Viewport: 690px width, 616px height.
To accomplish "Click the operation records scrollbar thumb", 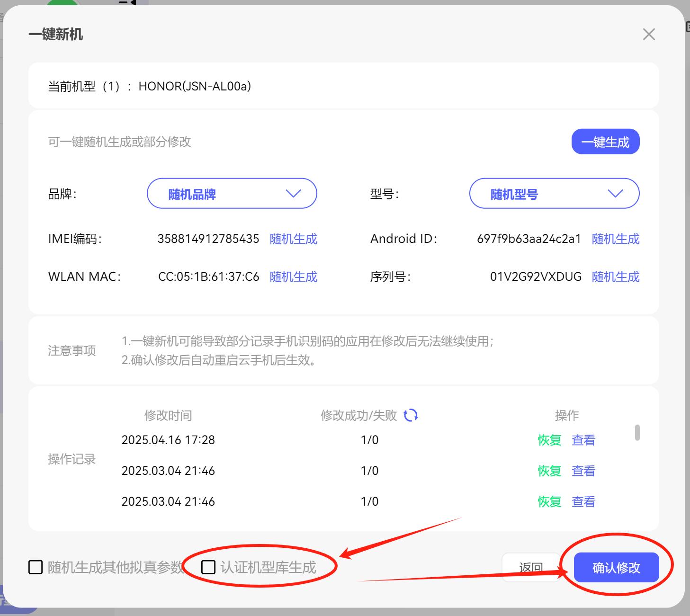I will [x=637, y=432].
